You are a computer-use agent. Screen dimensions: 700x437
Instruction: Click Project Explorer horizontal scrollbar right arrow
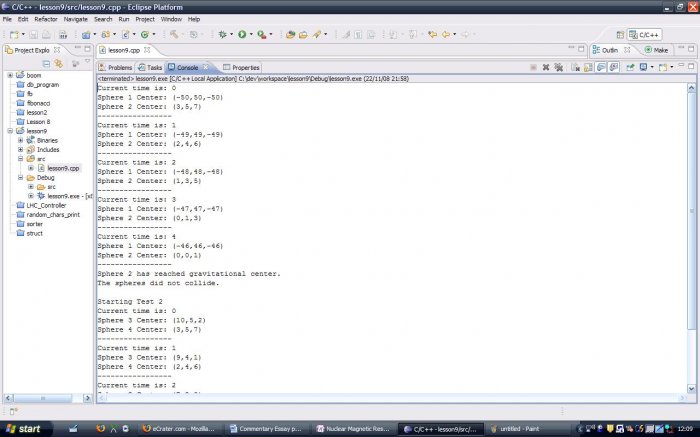pos(88,398)
